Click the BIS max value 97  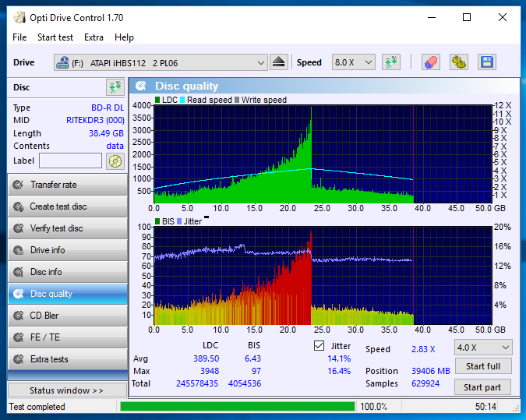tap(256, 371)
